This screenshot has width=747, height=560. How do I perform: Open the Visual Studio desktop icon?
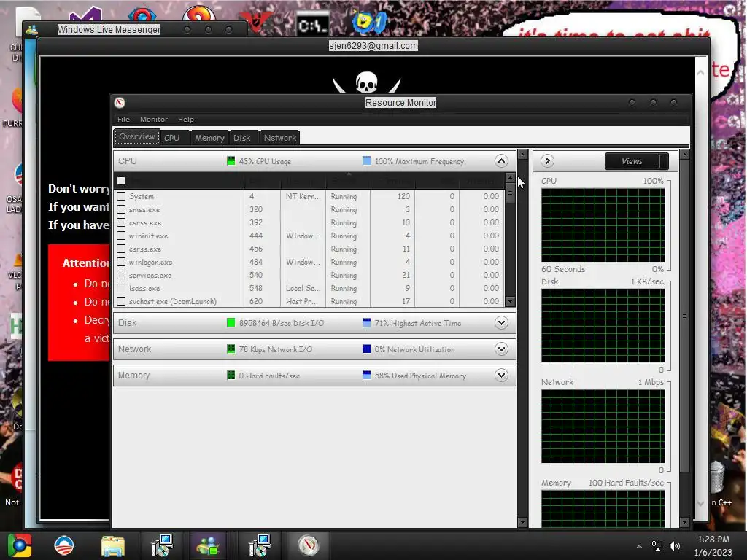tap(85, 15)
